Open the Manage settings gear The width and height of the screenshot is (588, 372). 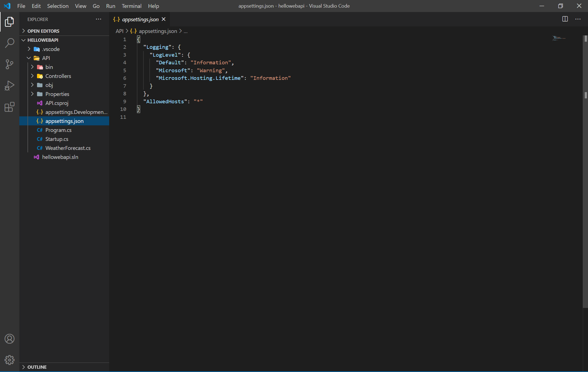(x=10, y=360)
